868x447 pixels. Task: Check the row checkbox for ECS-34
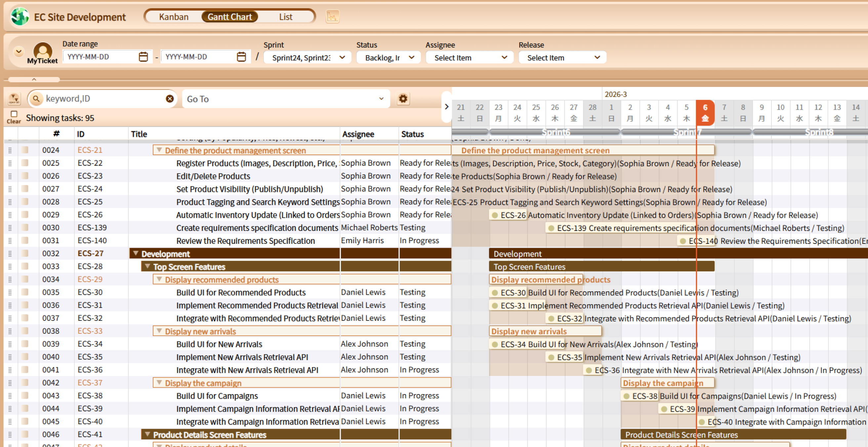coord(25,344)
